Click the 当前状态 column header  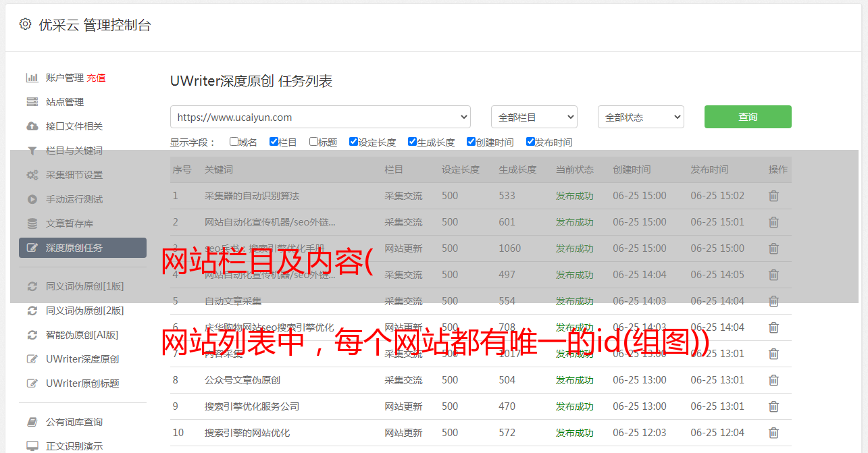(x=575, y=169)
